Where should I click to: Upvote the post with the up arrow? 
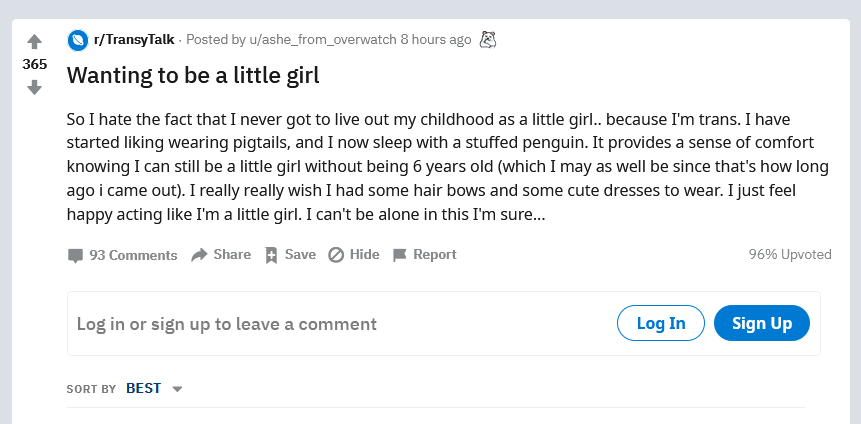click(34, 42)
